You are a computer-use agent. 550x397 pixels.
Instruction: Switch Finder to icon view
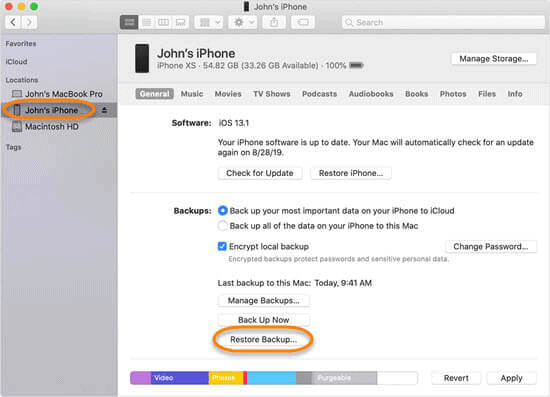click(x=129, y=22)
